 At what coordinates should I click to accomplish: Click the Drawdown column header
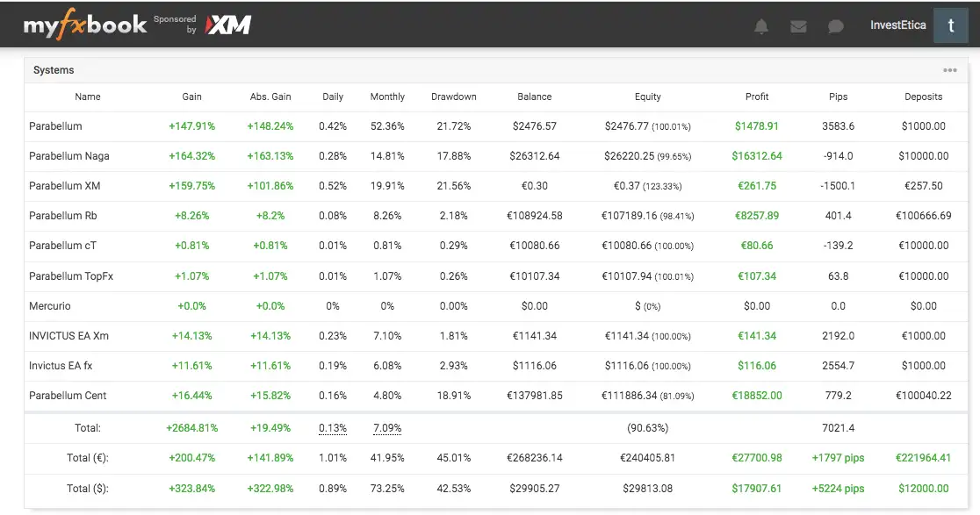point(453,97)
